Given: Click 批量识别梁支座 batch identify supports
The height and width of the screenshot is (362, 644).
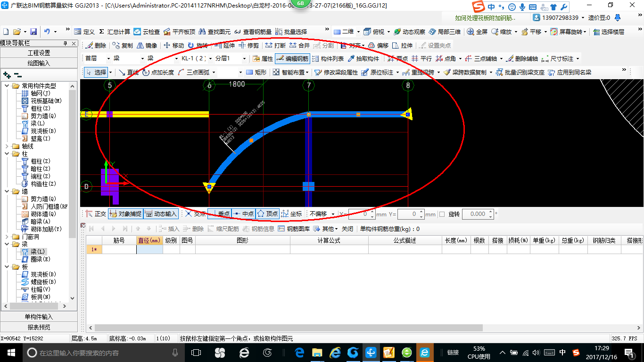Looking at the screenshot, I should [520, 72].
